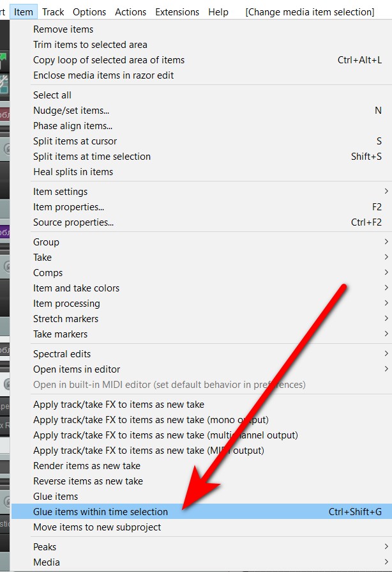The image size is (392, 572).
Task: Open the Nudge/set items option
Action: 71,111
